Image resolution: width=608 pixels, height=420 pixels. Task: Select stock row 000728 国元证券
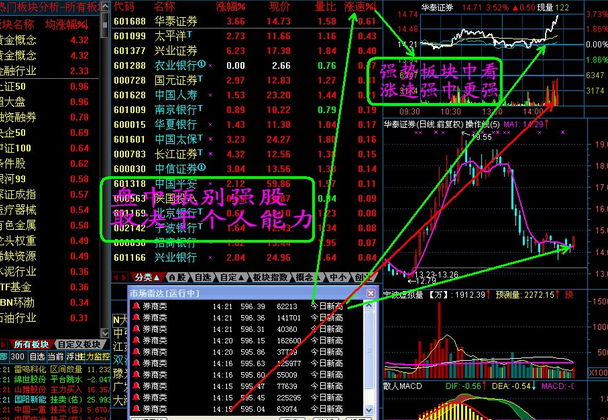245,80
